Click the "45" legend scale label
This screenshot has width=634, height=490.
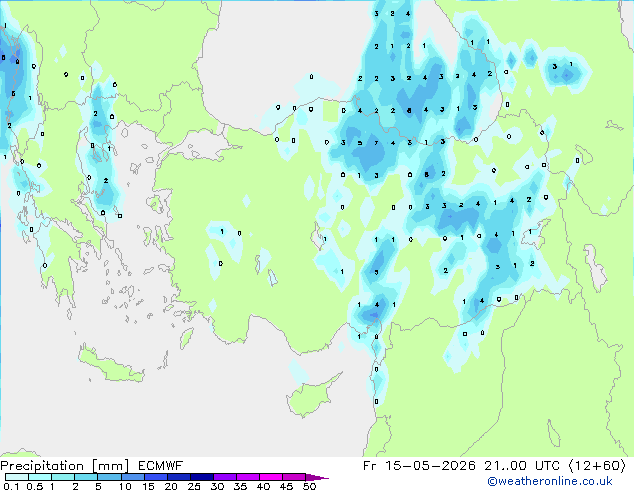pyautogui.click(x=286, y=486)
